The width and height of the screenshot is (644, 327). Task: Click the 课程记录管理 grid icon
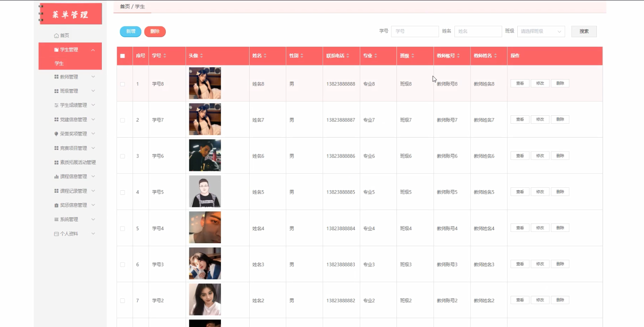click(x=56, y=191)
